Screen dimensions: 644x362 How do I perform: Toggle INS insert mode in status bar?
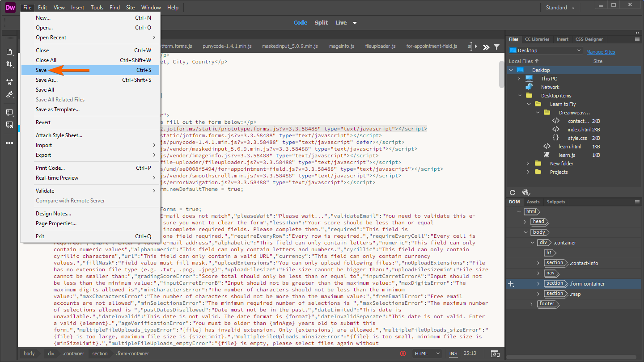[453, 354]
